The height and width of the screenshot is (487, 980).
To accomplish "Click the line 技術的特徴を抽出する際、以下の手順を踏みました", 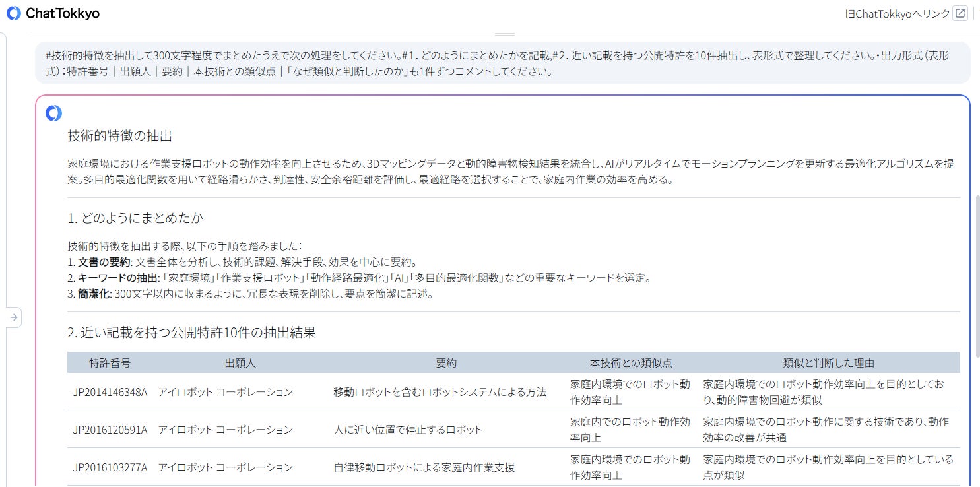I will tap(185, 246).
